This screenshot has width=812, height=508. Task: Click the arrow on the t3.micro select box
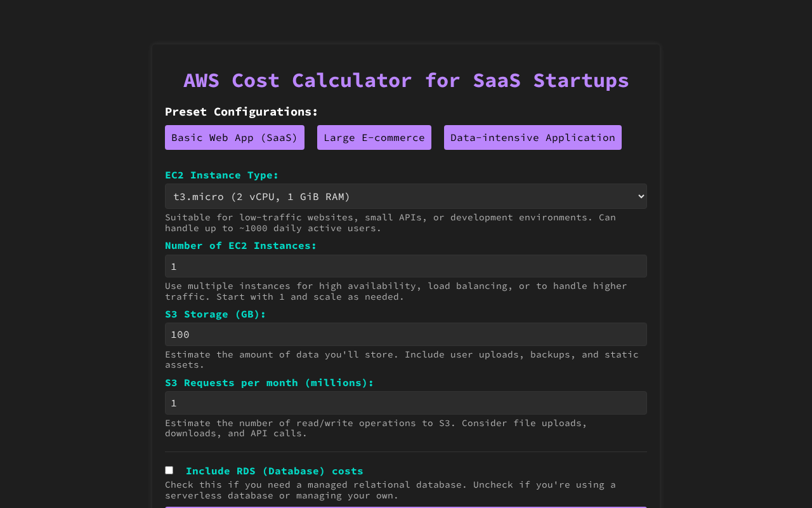(x=639, y=197)
